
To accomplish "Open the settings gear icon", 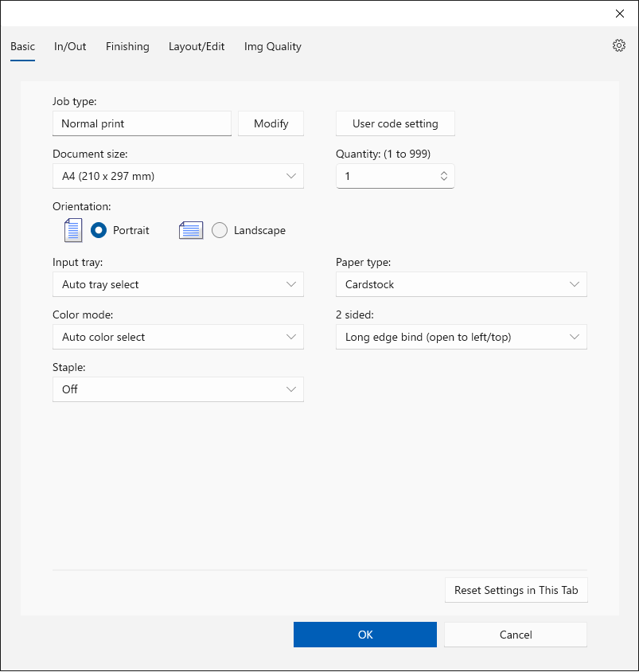I will click(618, 46).
